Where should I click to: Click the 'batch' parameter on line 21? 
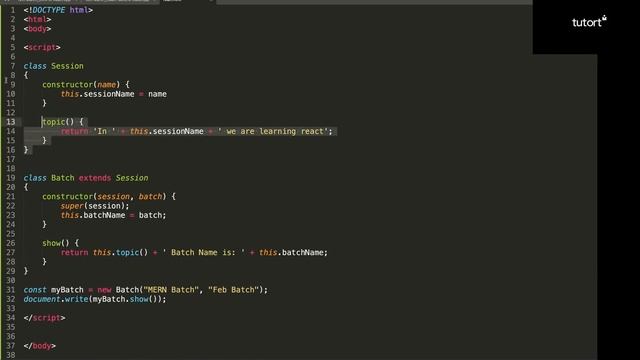150,196
